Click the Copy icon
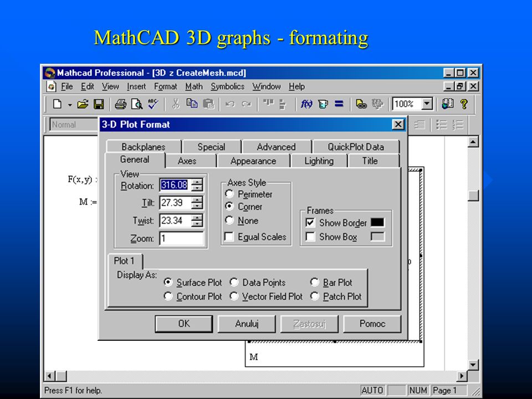This screenshot has height=399, width=532. (192, 104)
